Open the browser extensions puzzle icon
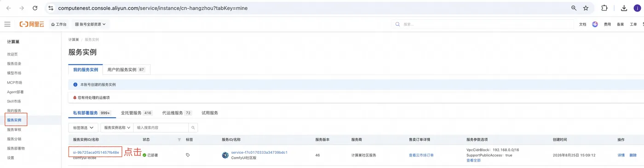Screen dimensions: 644x168 [604, 8]
